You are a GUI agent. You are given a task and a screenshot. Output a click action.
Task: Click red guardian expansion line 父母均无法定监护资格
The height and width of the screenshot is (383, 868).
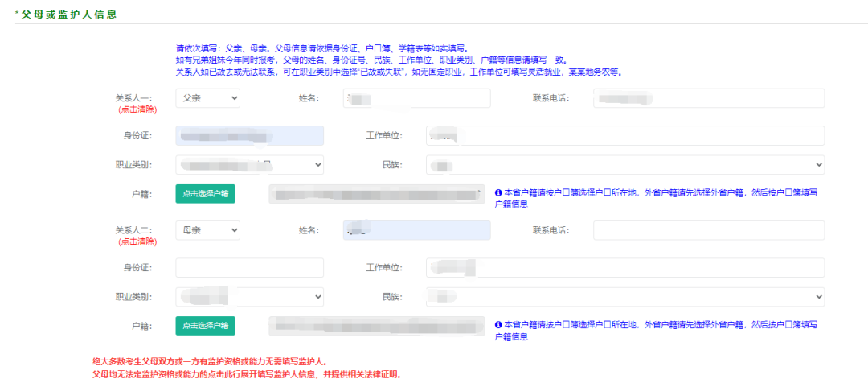pyautogui.click(x=247, y=374)
